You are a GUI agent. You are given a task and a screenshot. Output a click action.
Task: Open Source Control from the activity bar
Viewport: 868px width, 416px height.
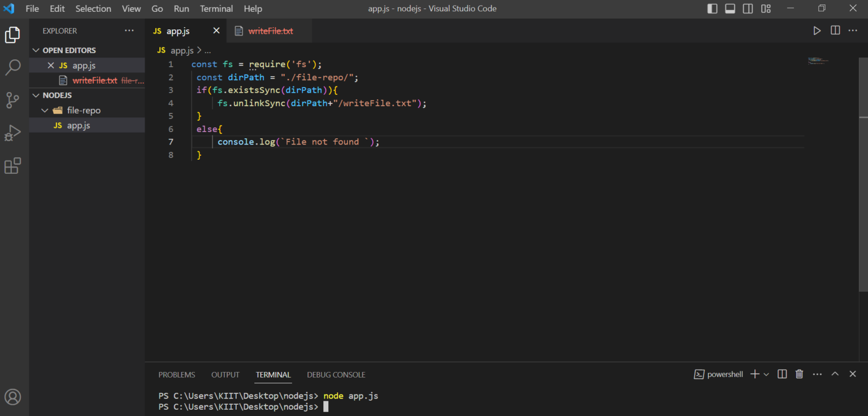tap(12, 100)
